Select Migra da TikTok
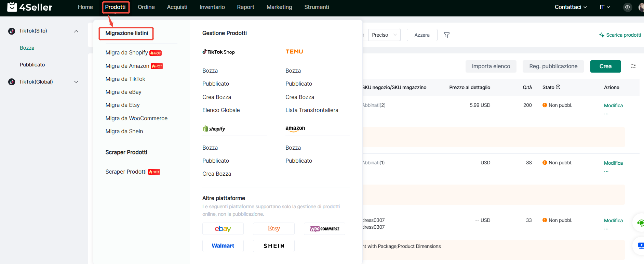644x264 pixels. coord(125,79)
